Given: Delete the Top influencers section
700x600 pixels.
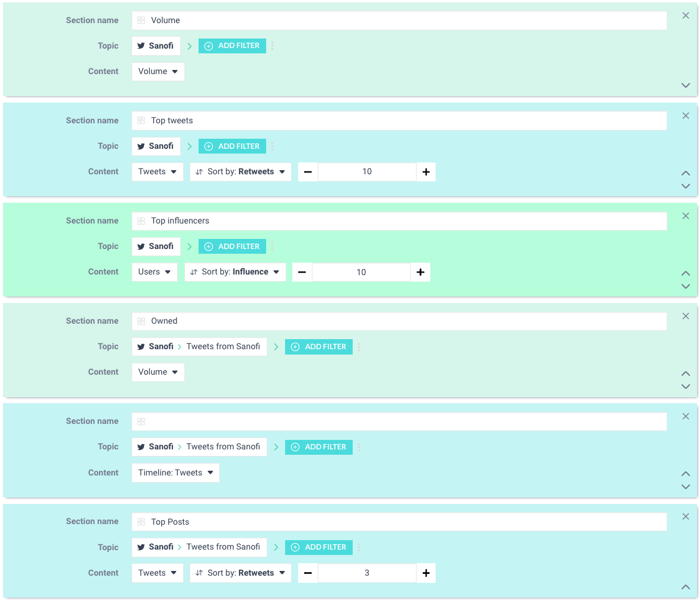Looking at the screenshot, I should pos(685,216).
